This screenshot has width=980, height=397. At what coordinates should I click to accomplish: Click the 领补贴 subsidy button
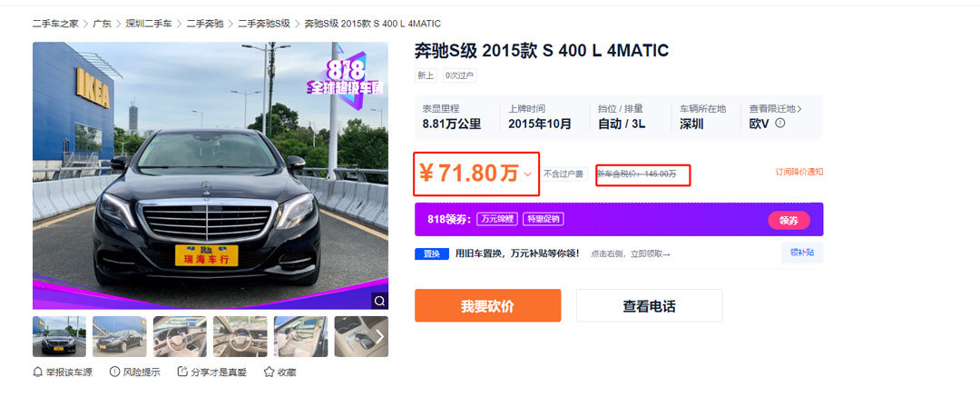pos(802,253)
